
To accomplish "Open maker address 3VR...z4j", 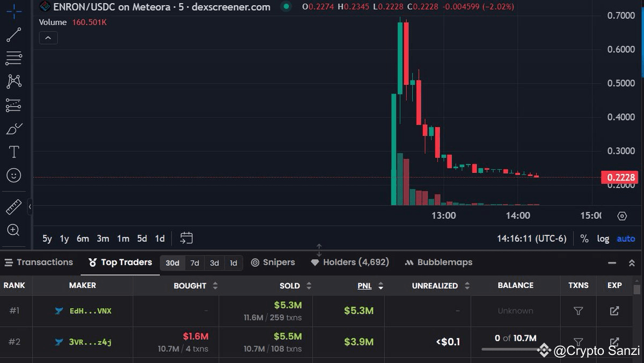I will 91,342.
